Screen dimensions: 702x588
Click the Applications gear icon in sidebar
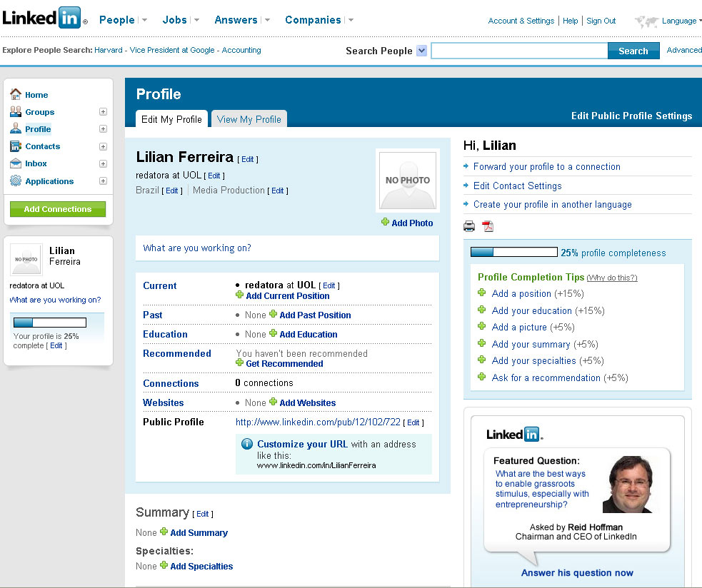(16, 181)
